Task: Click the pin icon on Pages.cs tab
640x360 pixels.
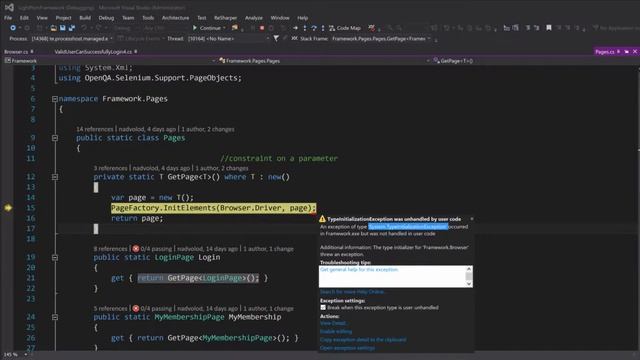Action: click(619, 51)
